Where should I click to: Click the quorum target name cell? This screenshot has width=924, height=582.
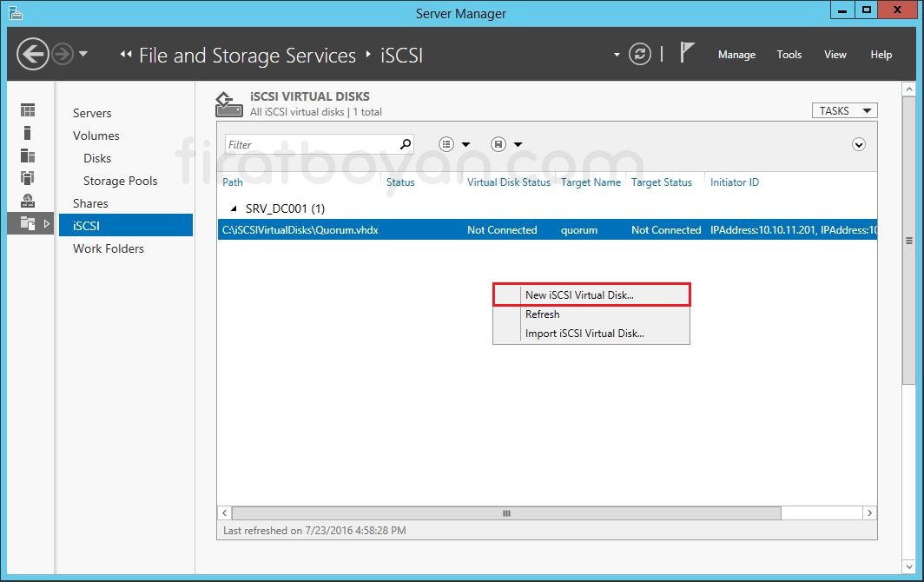tap(578, 230)
